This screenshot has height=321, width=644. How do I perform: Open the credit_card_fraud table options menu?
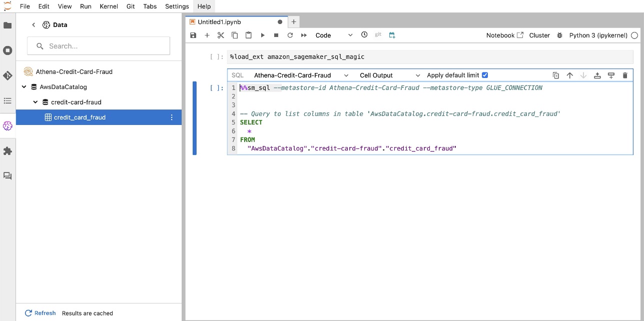click(172, 117)
